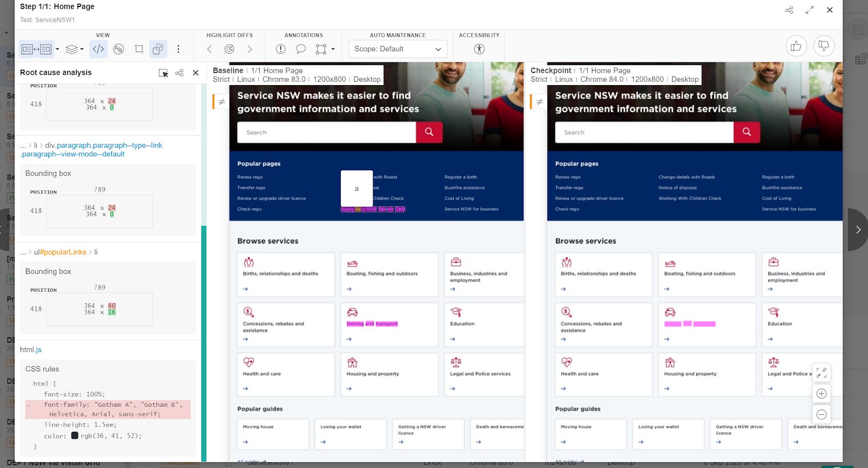Screen dimensions: 868x468
Task: Click the expand to fullscreen arrows icon
Action: (x=809, y=10)
